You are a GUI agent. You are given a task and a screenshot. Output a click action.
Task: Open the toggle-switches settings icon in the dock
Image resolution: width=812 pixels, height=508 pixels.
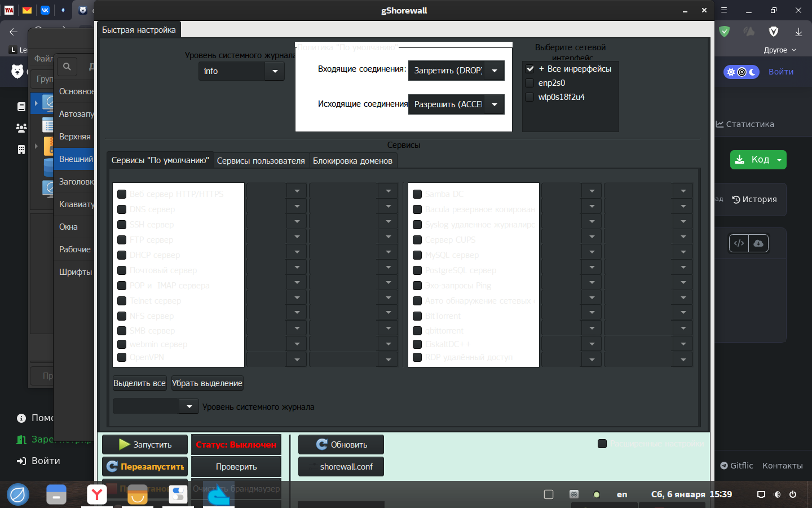(x=178, y=494)
